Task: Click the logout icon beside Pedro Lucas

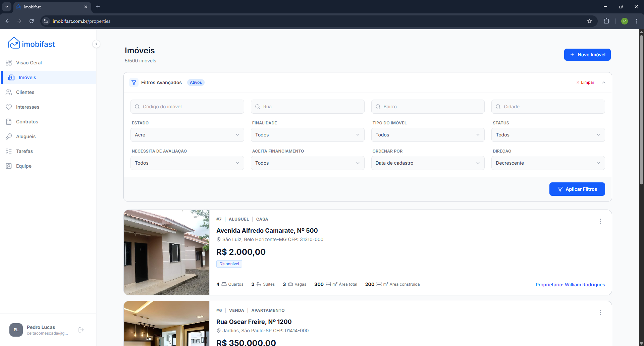Action: (x=81, y=330)
